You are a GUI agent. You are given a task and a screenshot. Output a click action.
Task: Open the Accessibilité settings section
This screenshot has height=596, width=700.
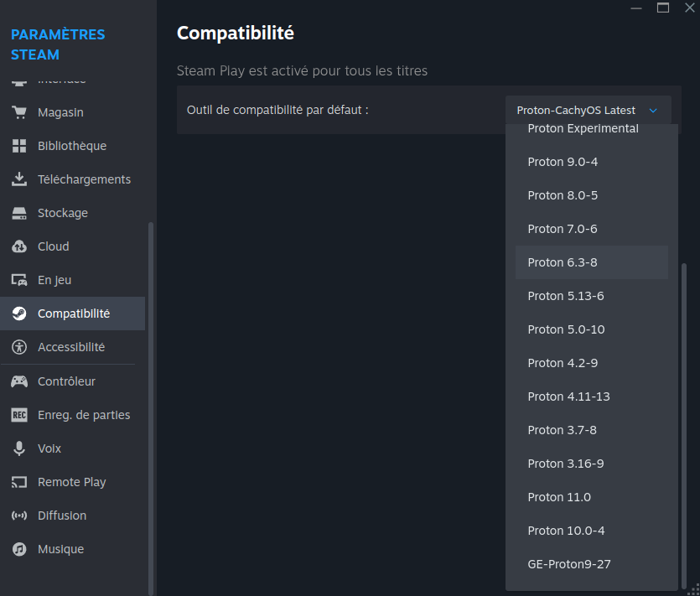coord(72,347)
